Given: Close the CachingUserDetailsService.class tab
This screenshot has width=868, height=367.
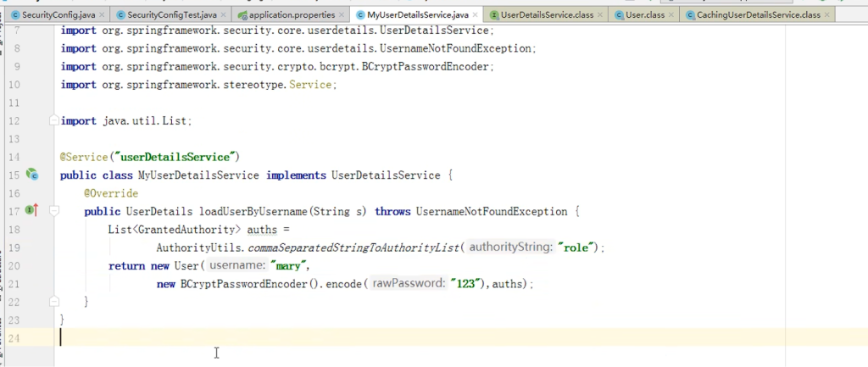Looking at the screenshot, I should 827,15.
